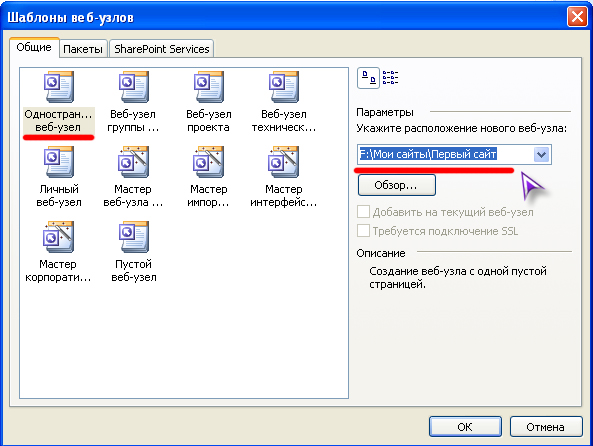Choose the Пустой веб-узел template icon
The height and width of the screenshot is (446, 593).
click(134, 237)
